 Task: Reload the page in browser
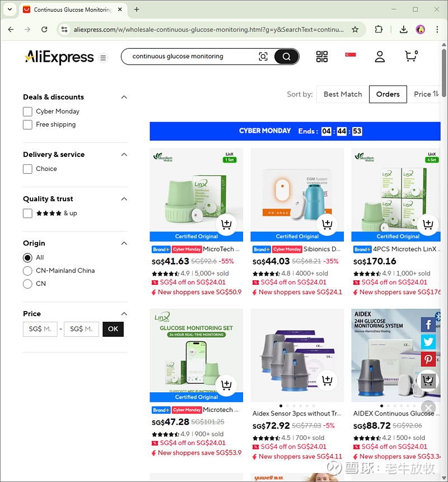(x=44, y=30)
